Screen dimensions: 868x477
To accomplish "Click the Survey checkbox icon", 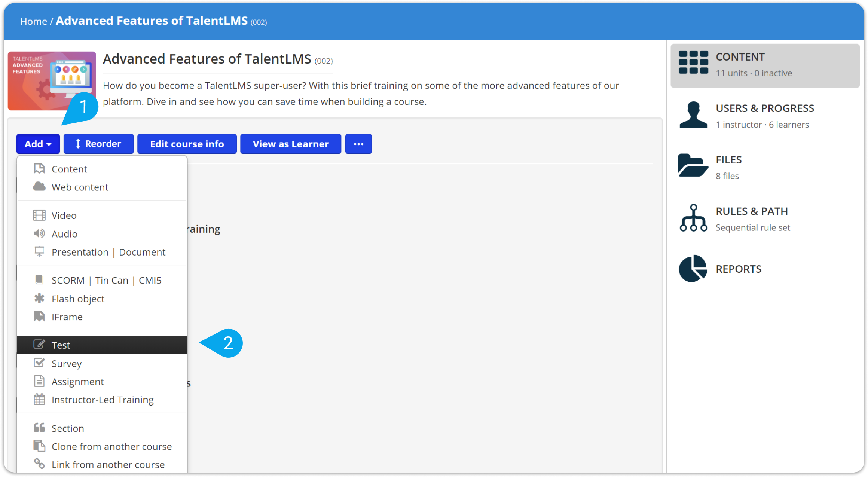I will coord(39,363).
